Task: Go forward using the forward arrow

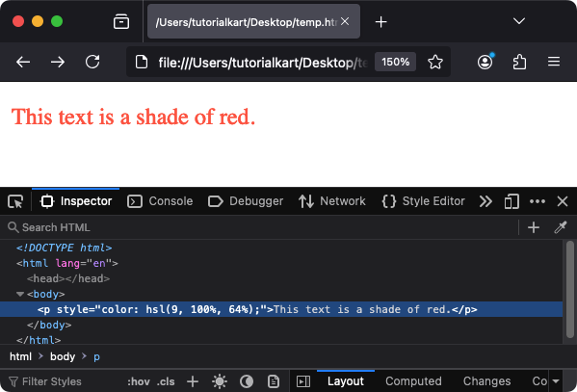Action: (58, 62)
